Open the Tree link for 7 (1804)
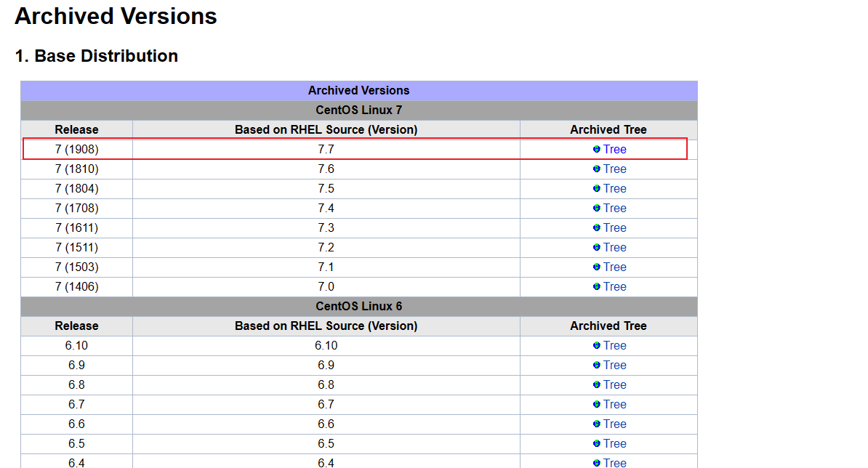Screen dimensions: 868x468 pos(614,189)
